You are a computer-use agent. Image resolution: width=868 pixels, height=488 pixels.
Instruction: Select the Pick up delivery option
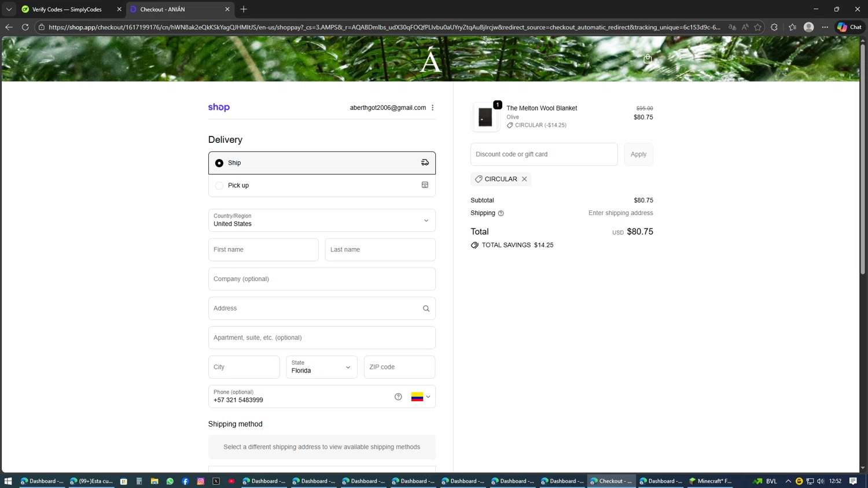click(322, 186)
